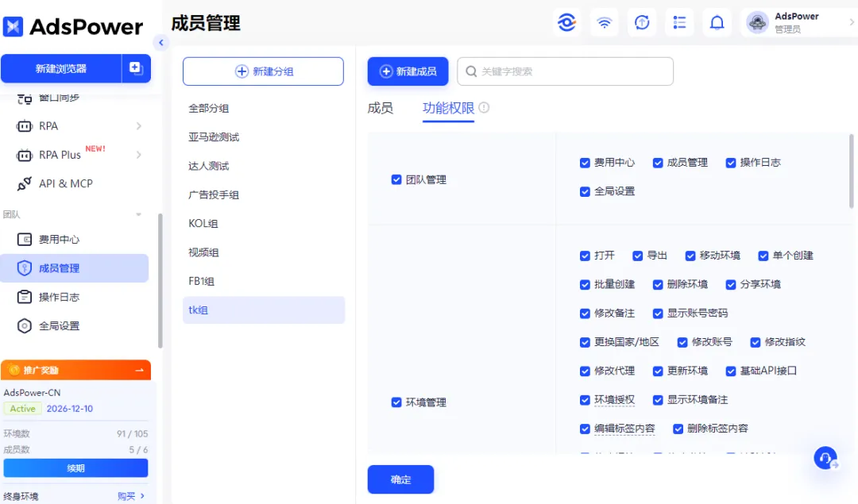Image resolution: width=858 pixels, height=504 pixels.
Task: Open the eye-shaped browser icon in header
Action: pos(566,22)
